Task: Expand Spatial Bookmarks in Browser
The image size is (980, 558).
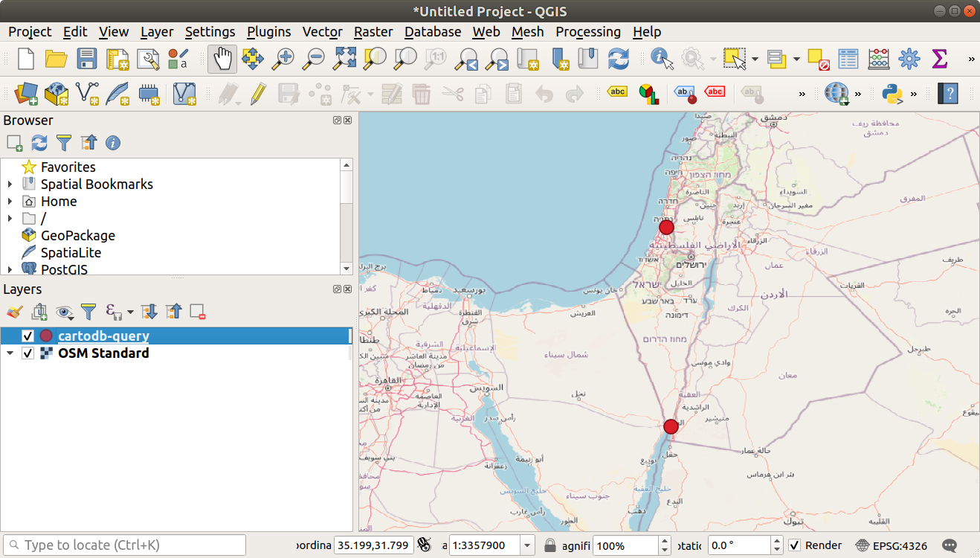Action: coord(10,184)
